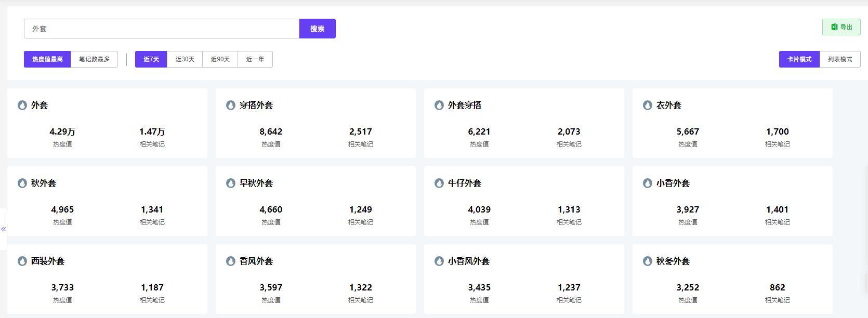Click the Excel icon in 导出 button

click(x=834, y=27)
